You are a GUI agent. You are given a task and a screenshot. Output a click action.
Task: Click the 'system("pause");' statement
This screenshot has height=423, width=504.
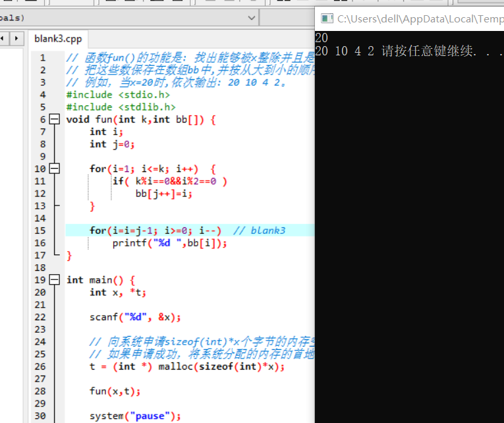pyautogui.click(x=135, y=416)
